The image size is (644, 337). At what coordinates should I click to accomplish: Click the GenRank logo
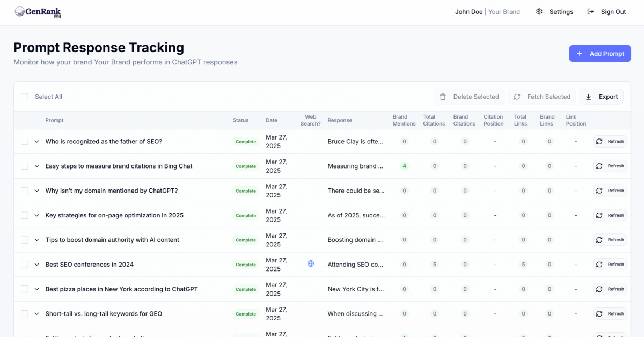click(38, 12)
